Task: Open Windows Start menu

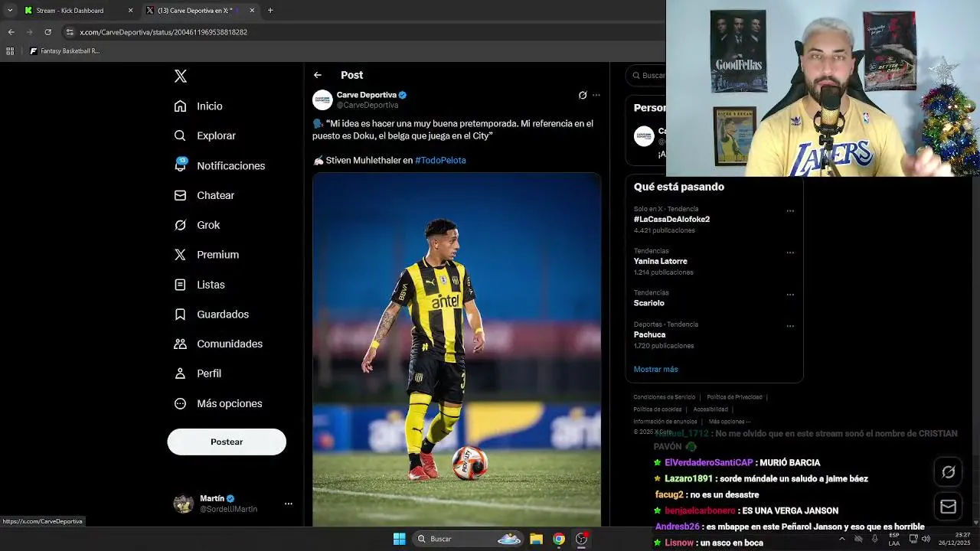Action: point(399,539)
